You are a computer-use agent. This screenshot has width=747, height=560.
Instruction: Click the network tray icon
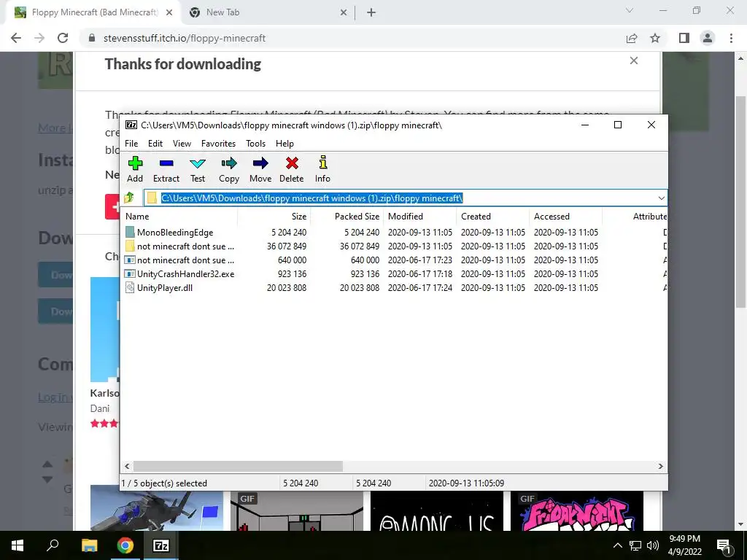coord(635,545)
